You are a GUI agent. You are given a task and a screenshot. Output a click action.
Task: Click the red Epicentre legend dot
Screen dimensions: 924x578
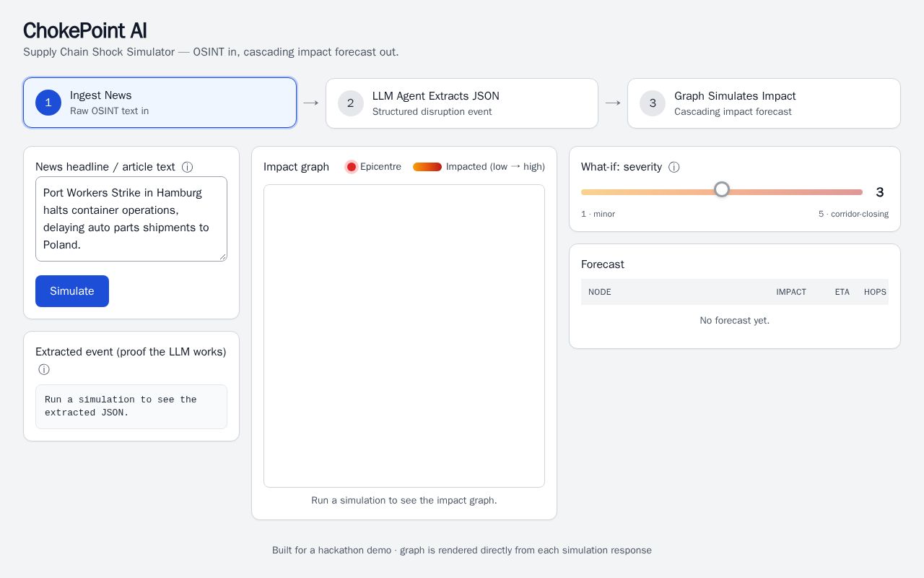[352, 167]
